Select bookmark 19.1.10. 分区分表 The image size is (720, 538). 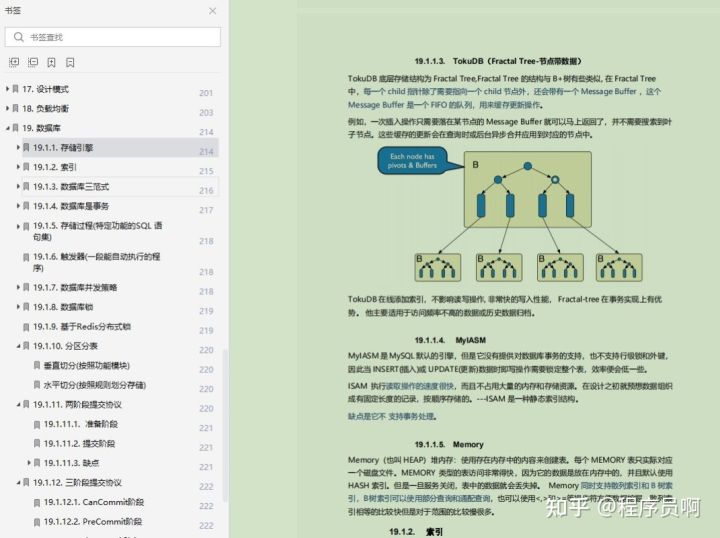tap(65, 346)
